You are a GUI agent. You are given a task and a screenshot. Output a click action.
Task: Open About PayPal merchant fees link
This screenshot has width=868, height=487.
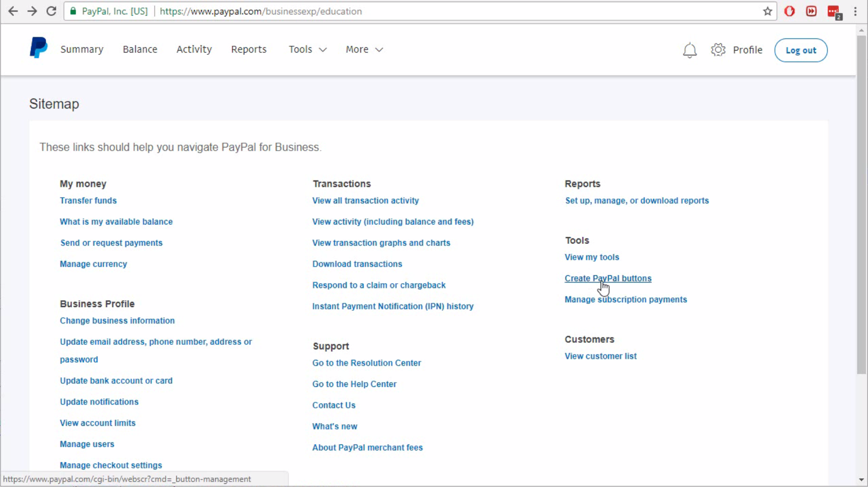click(x=367, y=448)
